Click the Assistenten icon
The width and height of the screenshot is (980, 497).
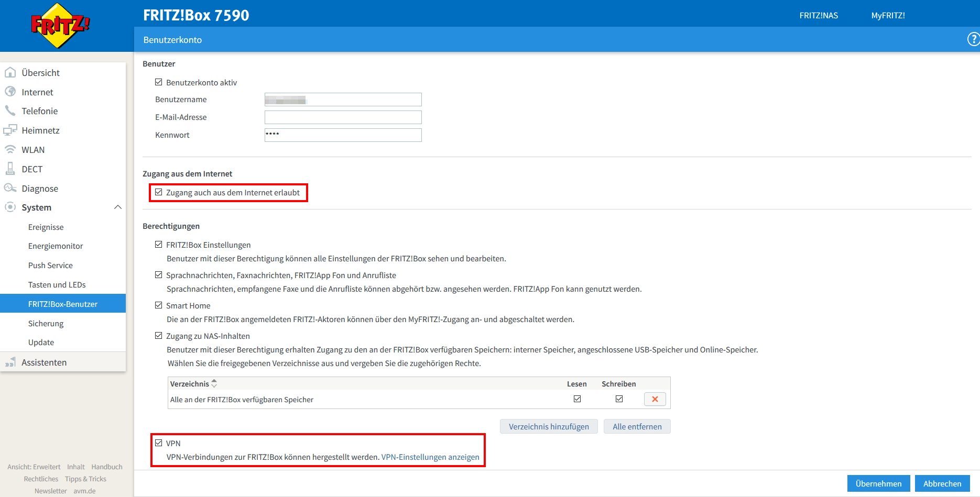tap(10, 362)
